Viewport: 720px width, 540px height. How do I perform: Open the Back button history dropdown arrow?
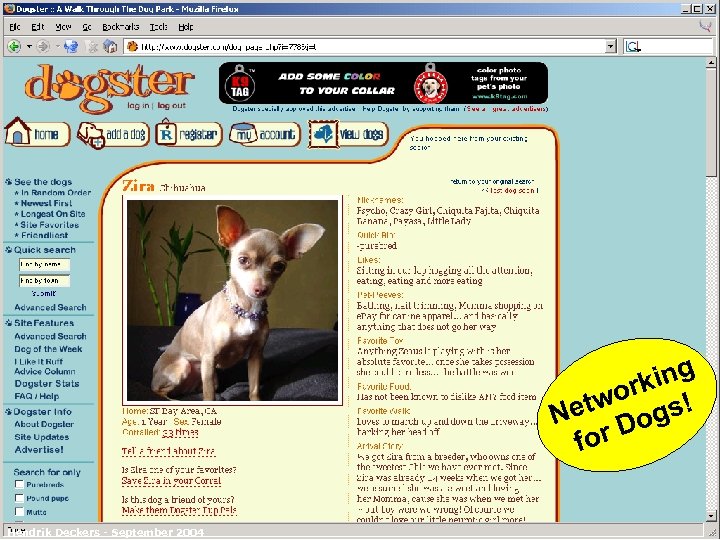tap(29, 46)
